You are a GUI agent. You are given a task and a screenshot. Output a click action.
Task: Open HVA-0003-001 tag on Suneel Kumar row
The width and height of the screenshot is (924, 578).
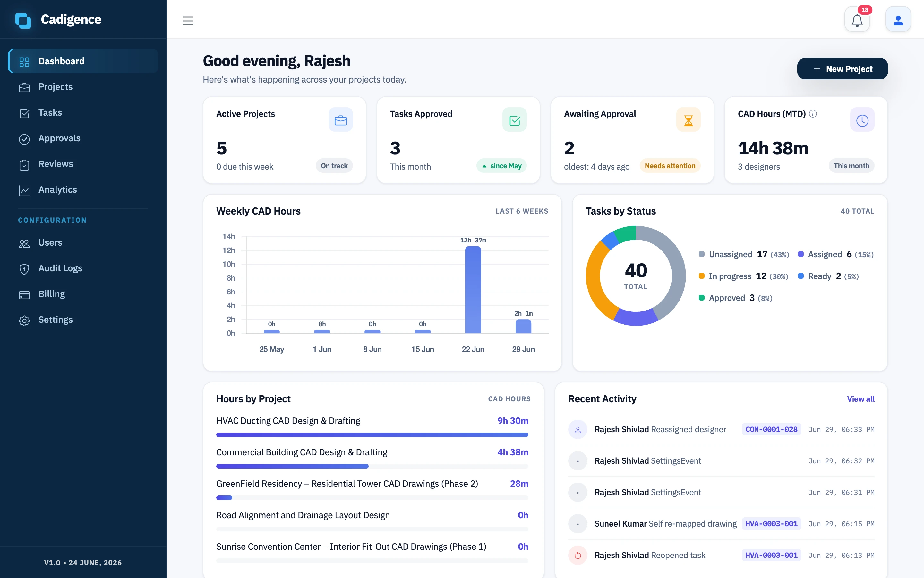pos(771,524)
